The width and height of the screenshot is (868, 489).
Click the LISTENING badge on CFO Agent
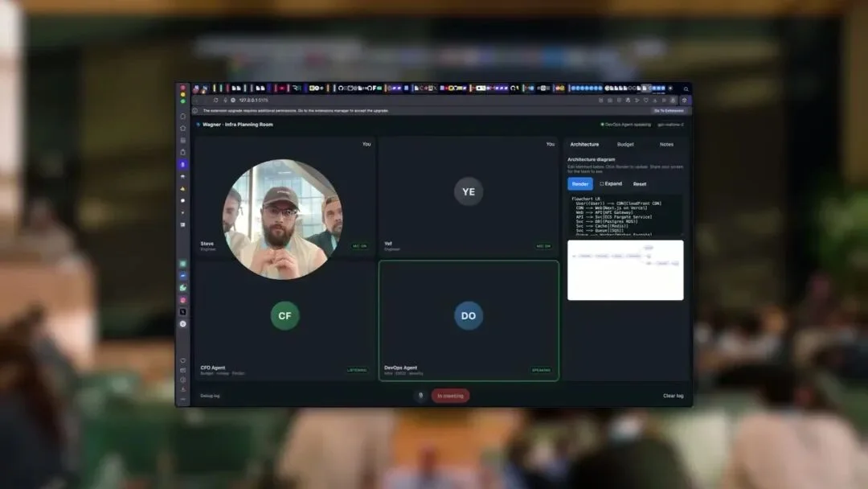coord(357,370)
